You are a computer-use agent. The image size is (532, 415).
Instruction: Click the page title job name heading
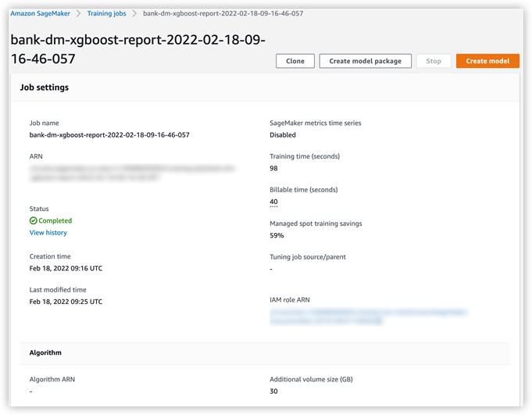tap(137, 49)
